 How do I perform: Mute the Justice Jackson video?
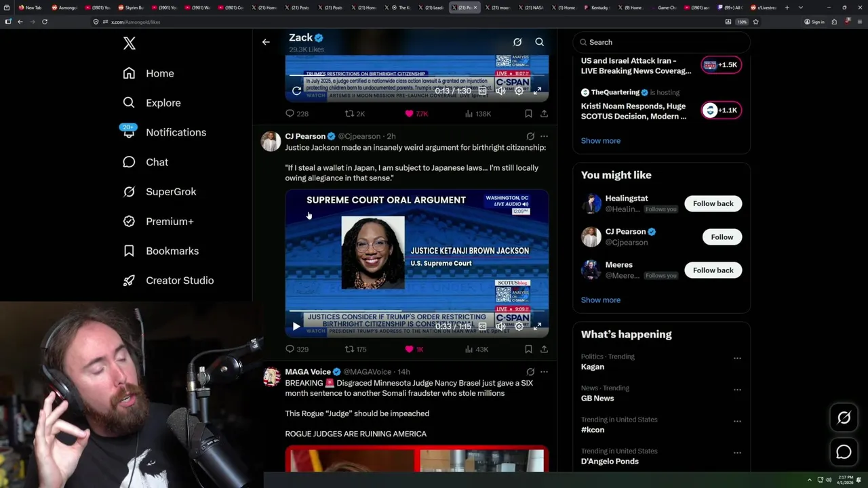click(x=500, y=326)
